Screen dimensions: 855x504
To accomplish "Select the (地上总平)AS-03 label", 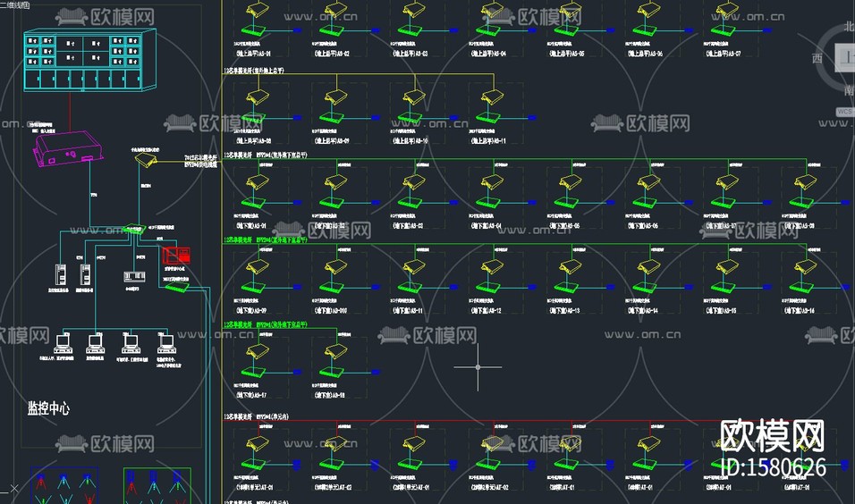I will pyautogui.click(x=410, y=54).
